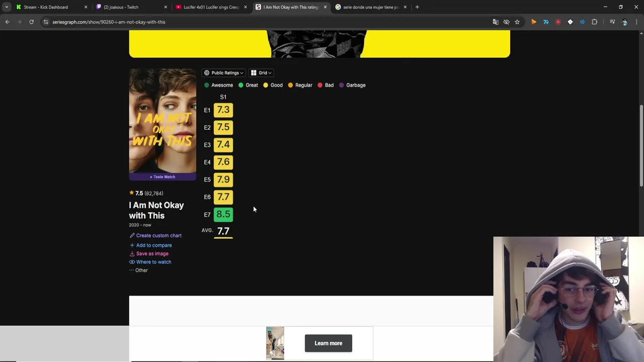Select episode E3 rating 7.4 cell
Viewport: 644px width, 362px height.
click(223, 145)
